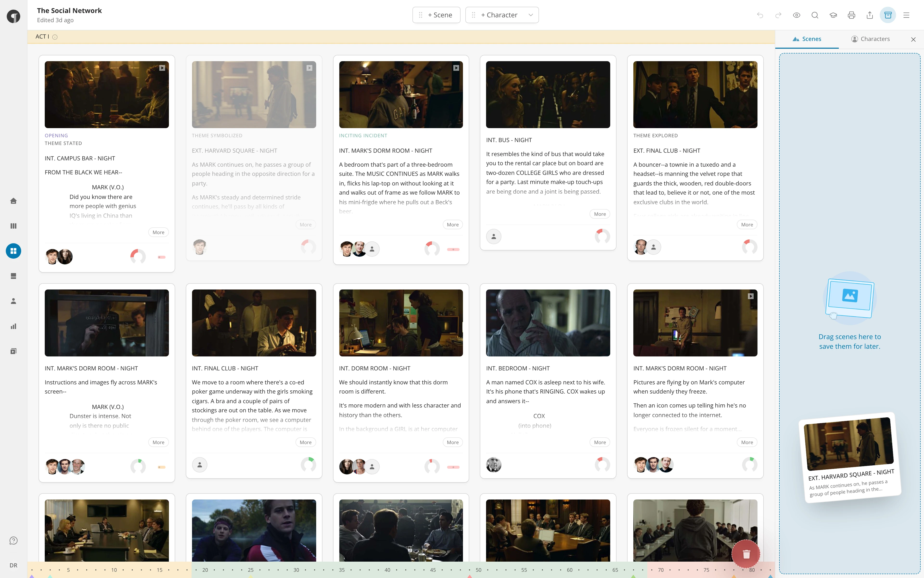Toggle the eye preview icon in toolbar

[796, 15]
